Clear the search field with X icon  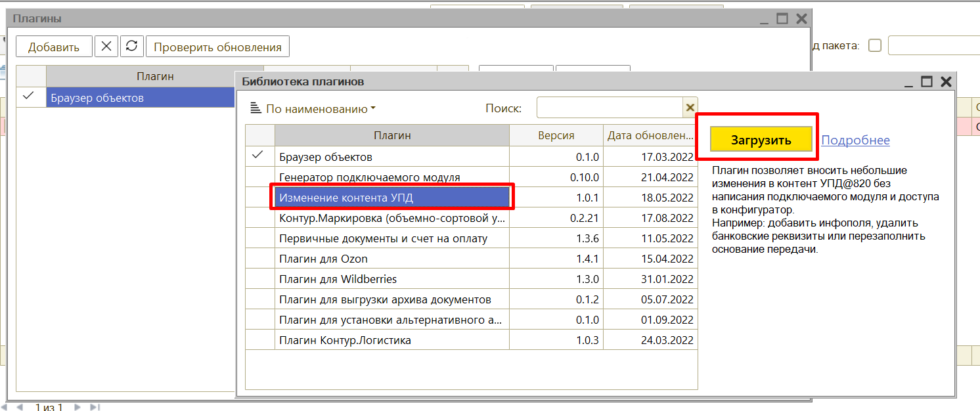[690, 108]
